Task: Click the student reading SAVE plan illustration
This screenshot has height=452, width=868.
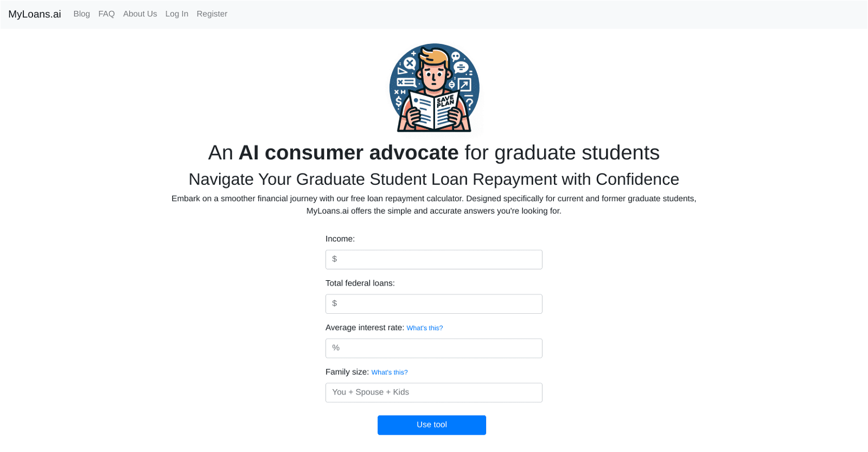Action: click(x=434, y=88)
